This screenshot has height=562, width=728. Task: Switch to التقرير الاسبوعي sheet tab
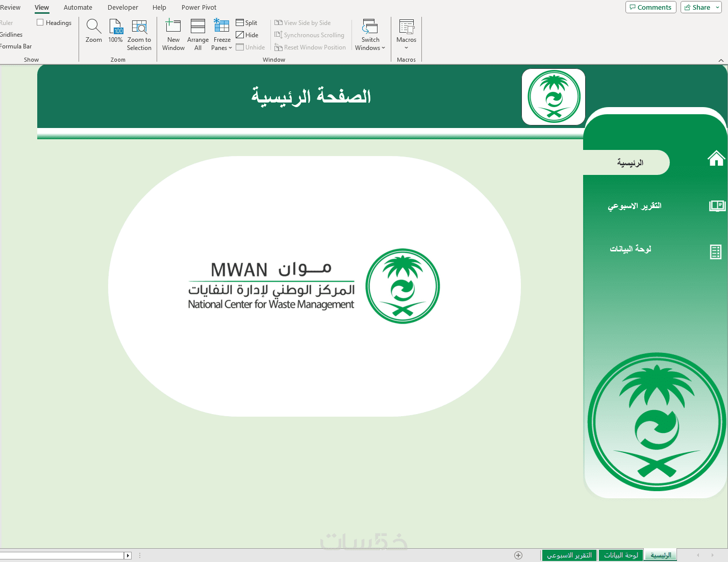coord(569,555)
